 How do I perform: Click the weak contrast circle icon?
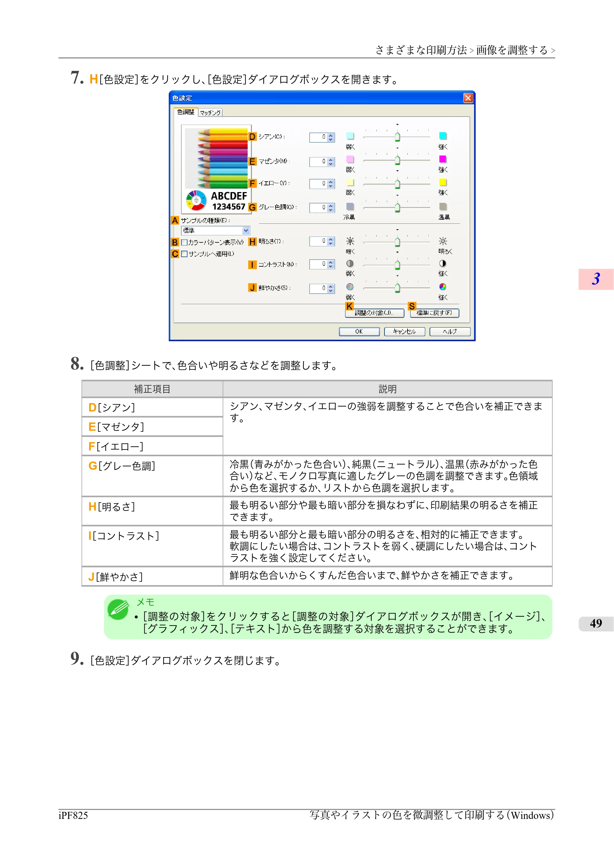(350, 263)
